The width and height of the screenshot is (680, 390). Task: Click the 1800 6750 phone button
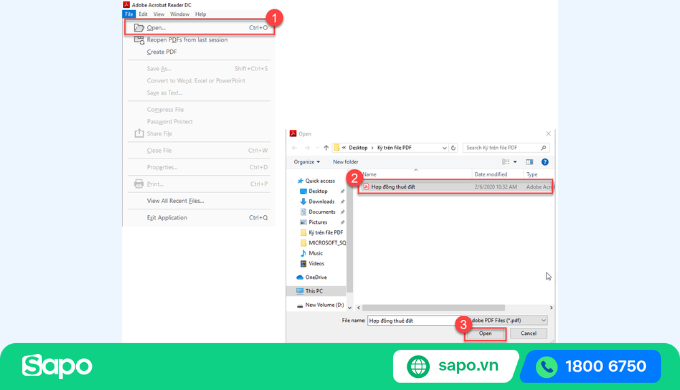point(591,367)
